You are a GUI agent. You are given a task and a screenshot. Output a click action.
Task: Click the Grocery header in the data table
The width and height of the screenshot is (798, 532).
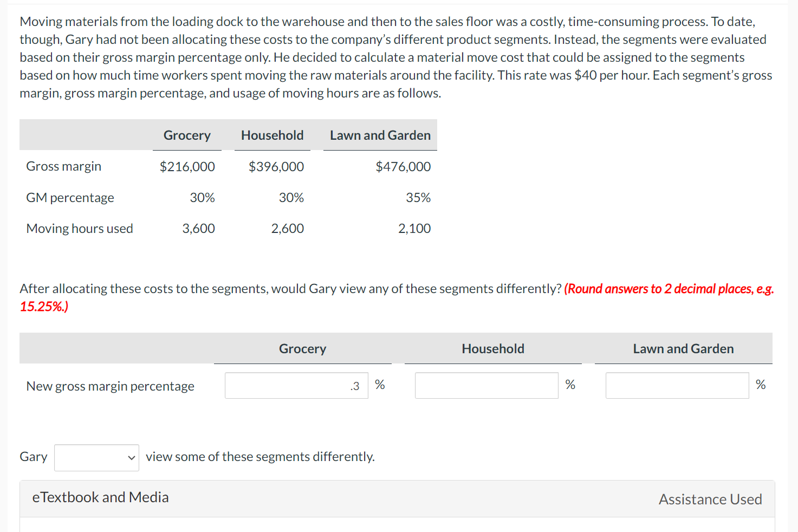click(x=187, y=135)
